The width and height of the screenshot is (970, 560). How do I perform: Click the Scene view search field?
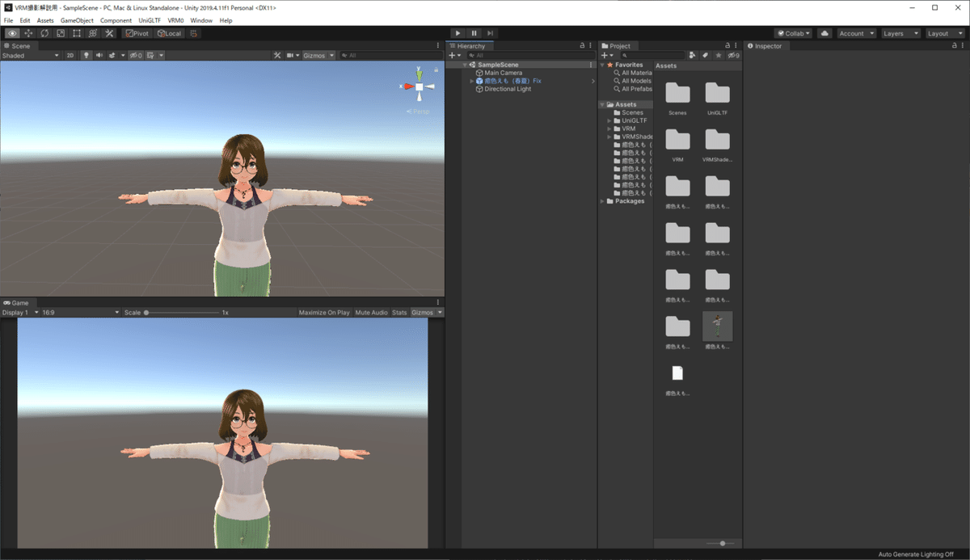pos(392,55)
